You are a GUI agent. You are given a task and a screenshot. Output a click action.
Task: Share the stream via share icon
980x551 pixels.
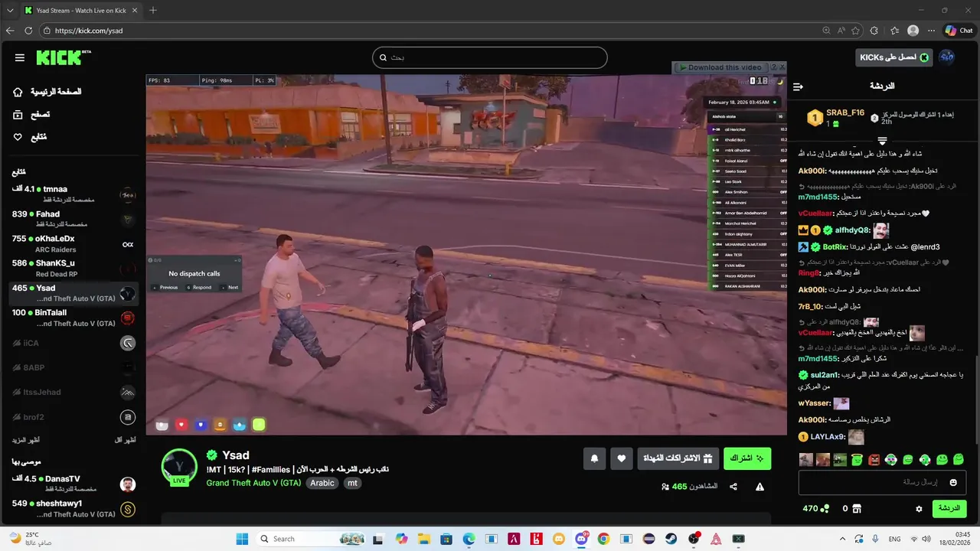click(733, 487)
